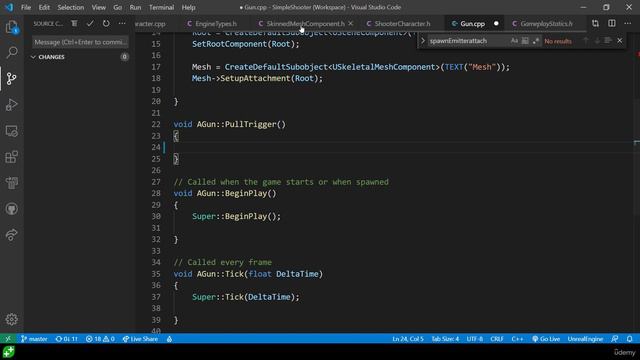Open the GitHub view in activity bar
The width and height of the screenshot is (640, 360).
11,209
